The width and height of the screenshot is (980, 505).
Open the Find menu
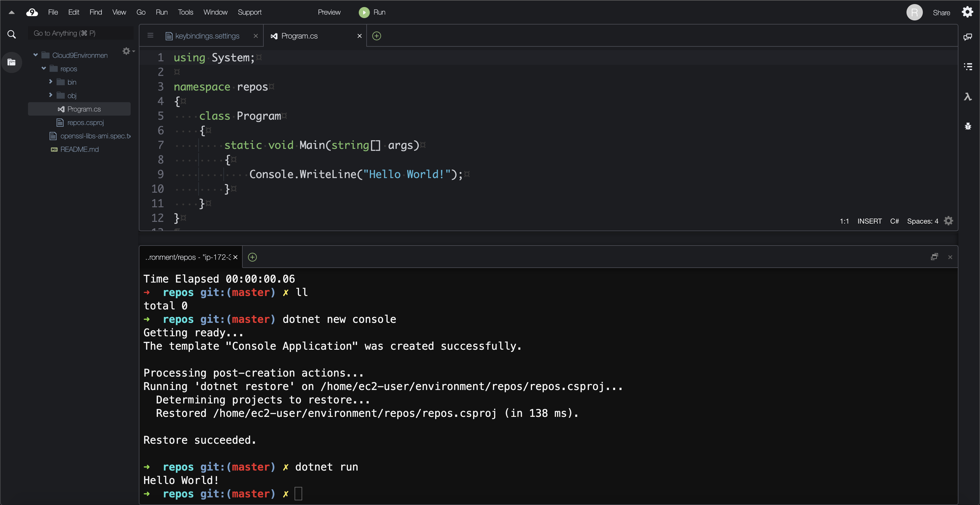point(95,12)
